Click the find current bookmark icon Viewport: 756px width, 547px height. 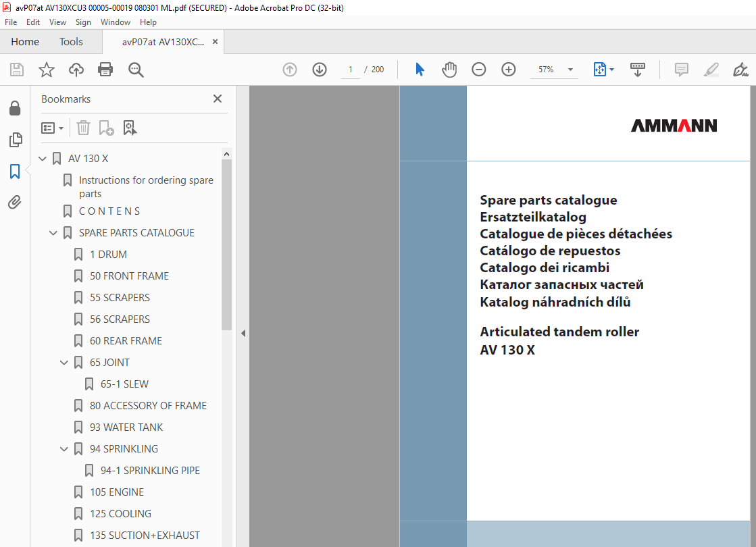point(130,128)
